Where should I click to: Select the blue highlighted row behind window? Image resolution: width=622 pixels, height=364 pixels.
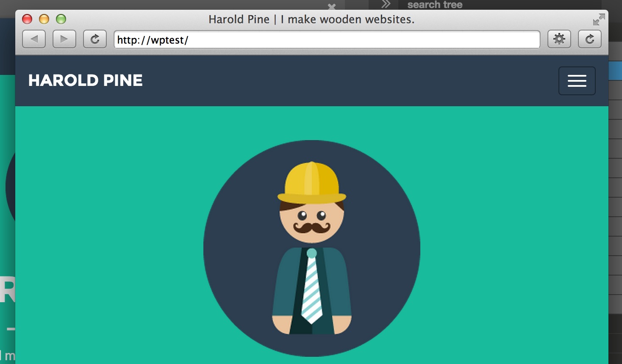[x=615, y=71]
